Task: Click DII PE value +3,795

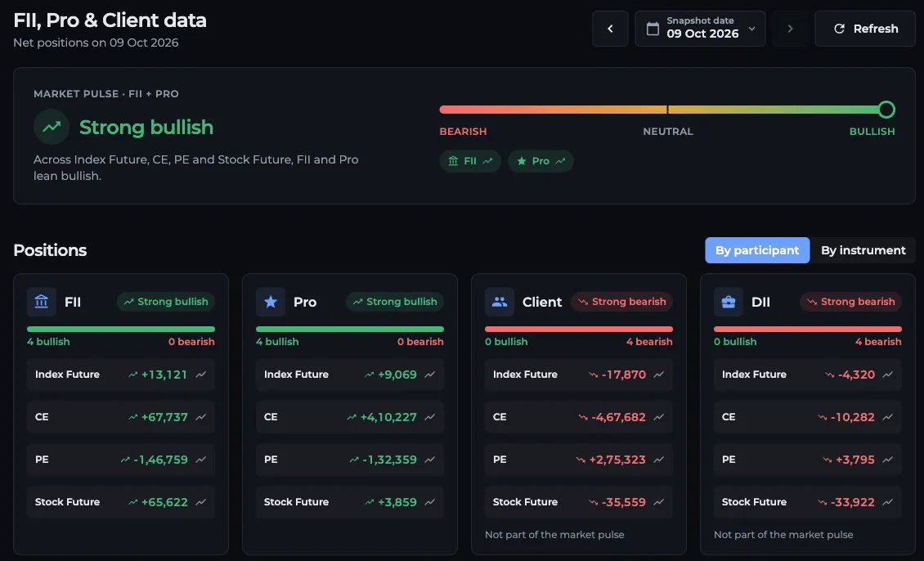Action: [855, 460]
